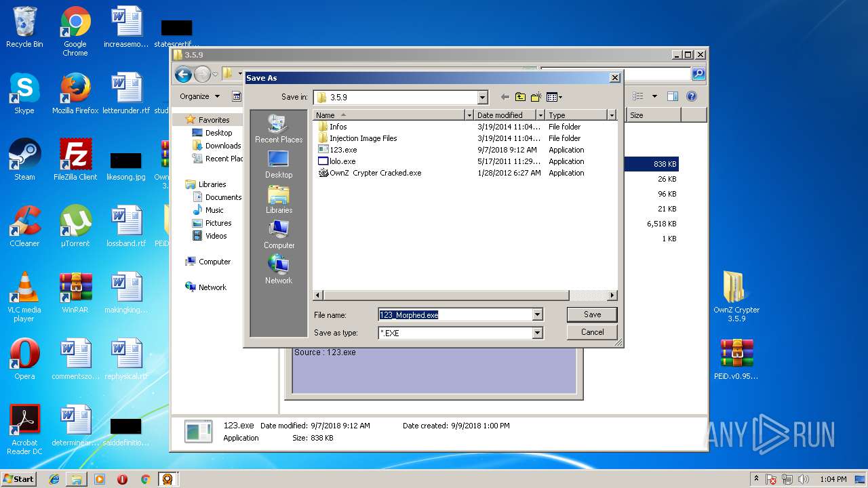Open the File name dropdown list
Image resolution: width=868 pixels, height=488 pixels.
537,314
